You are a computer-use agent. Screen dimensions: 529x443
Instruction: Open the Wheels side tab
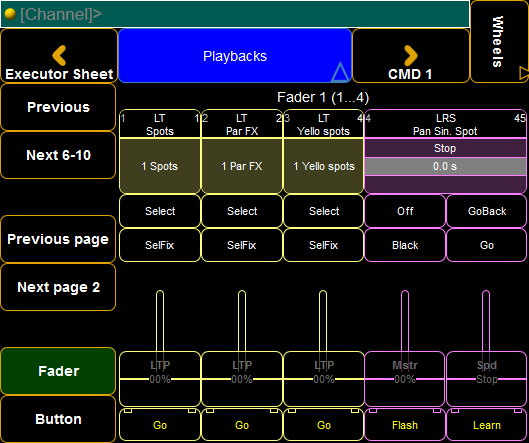pos(499,41)
